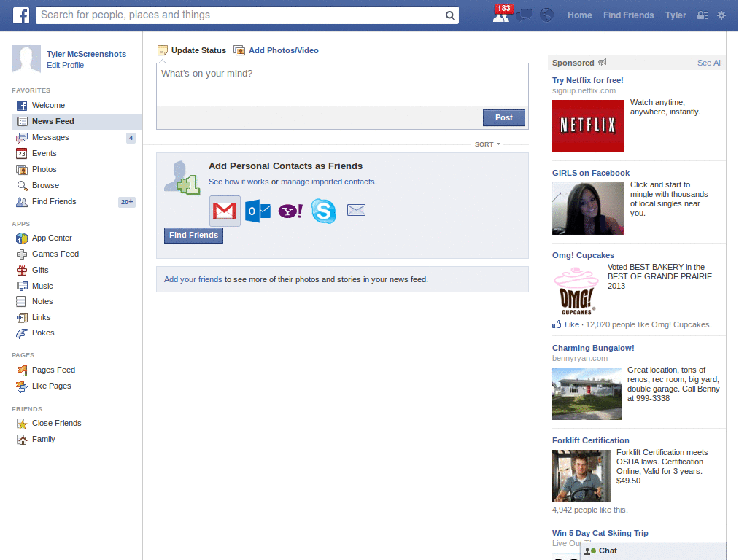Open privacy shortcuts lock icon
The height and width of the screenshot is (560, 747).
[x=703, y=15]
